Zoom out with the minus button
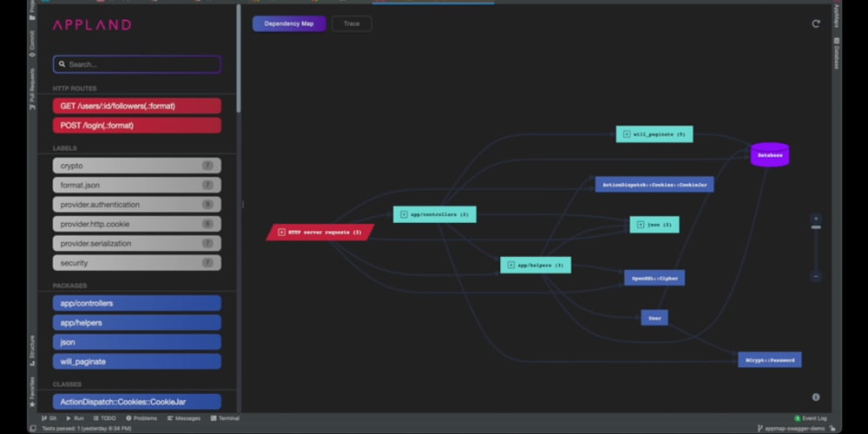 (x=815, y=276)
